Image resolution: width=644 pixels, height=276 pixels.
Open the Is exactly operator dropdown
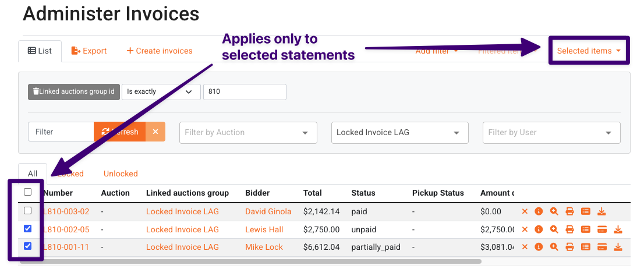pos(161,91)
